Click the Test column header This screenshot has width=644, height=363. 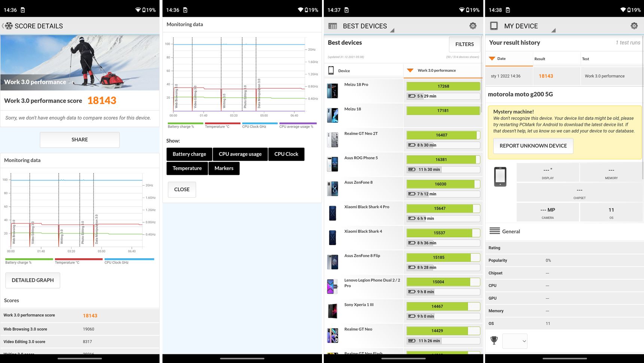(612, 59)
